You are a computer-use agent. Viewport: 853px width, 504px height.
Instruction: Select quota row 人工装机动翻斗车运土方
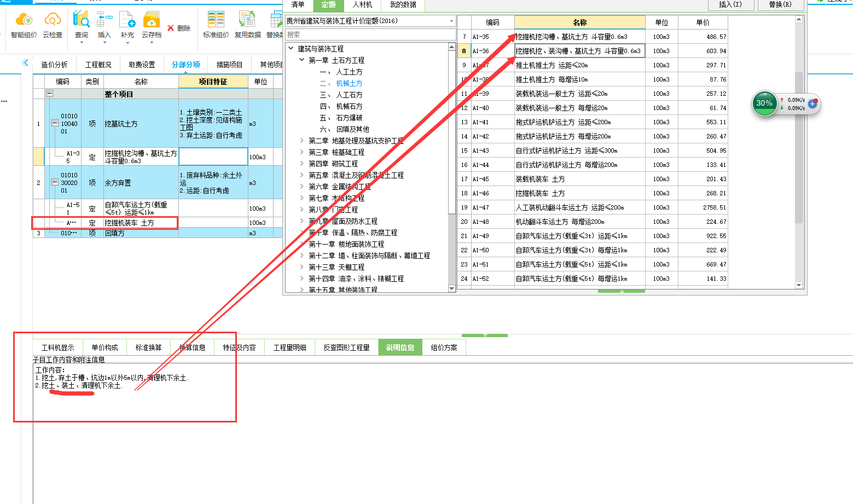593,207
